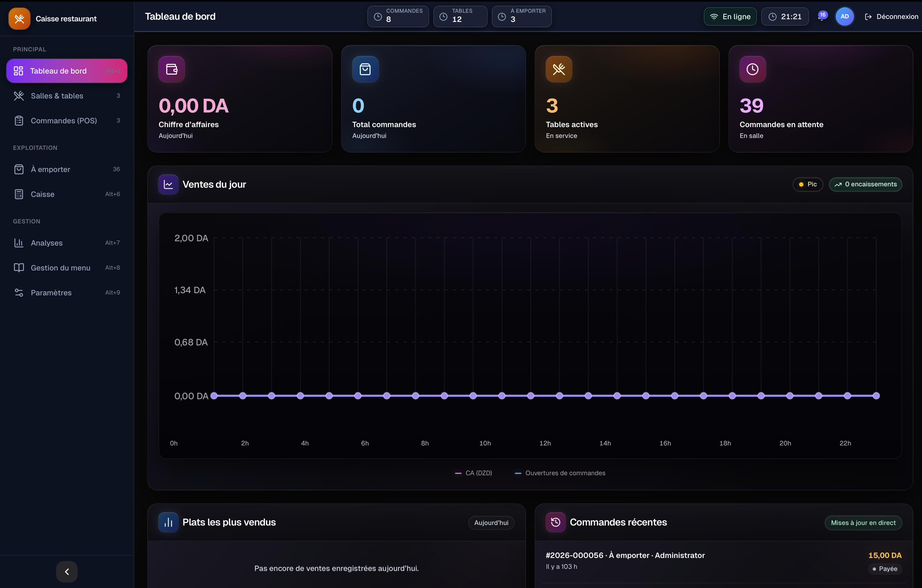Click the En ligne status badge
Image resolution: width=922 pixels, height=588 pixels.
730,16
